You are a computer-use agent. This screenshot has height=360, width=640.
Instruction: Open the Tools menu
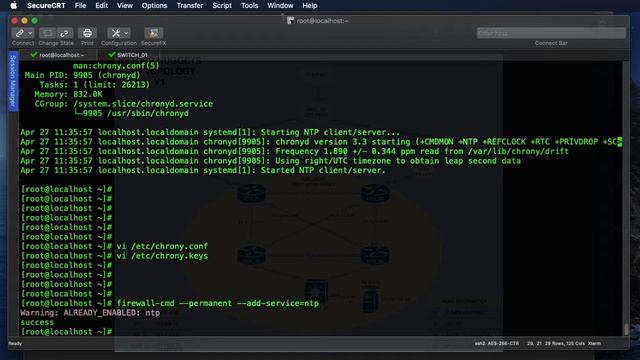(x=249, y=6)
